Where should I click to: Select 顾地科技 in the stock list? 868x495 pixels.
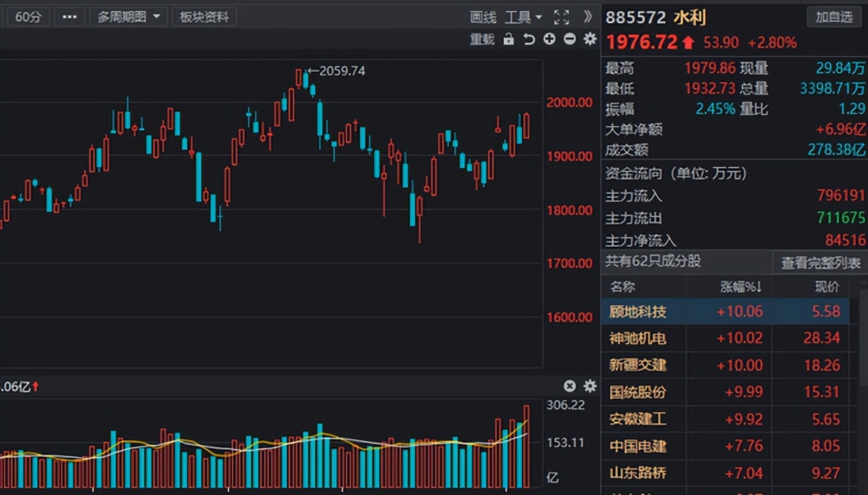pyautogui.click(x=638, y=311)
